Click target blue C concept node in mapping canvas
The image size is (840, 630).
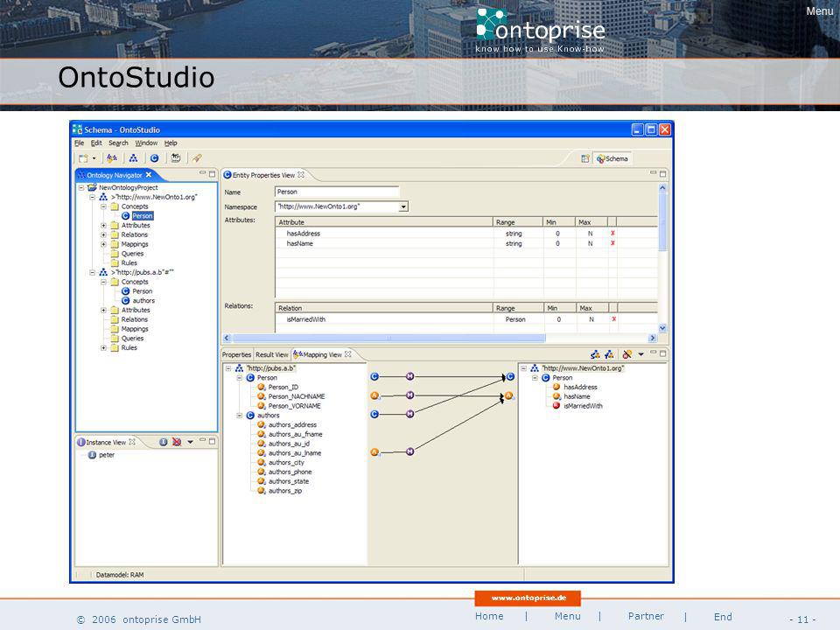(x=510, y=376)
